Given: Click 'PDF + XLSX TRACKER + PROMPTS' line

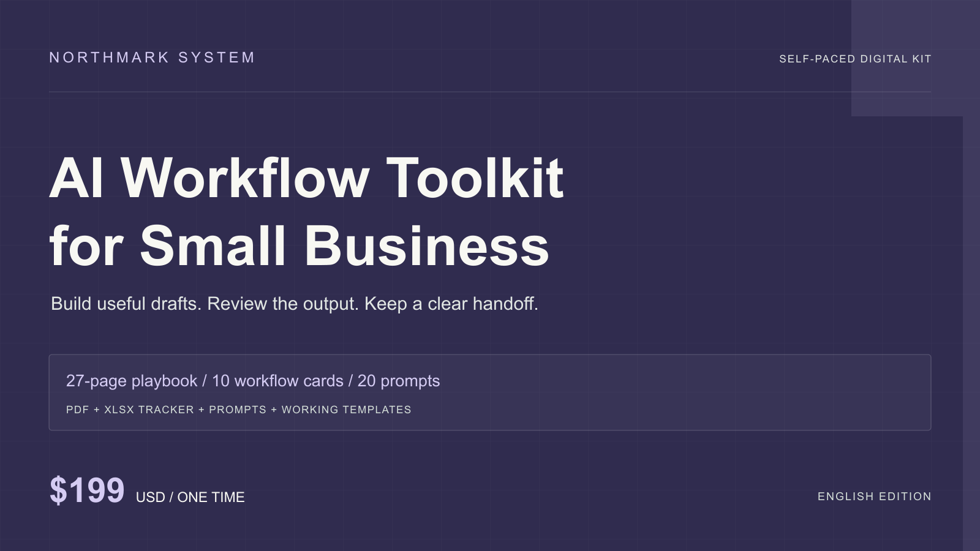Looking at the screenshot, I should (x=239, y=410).
